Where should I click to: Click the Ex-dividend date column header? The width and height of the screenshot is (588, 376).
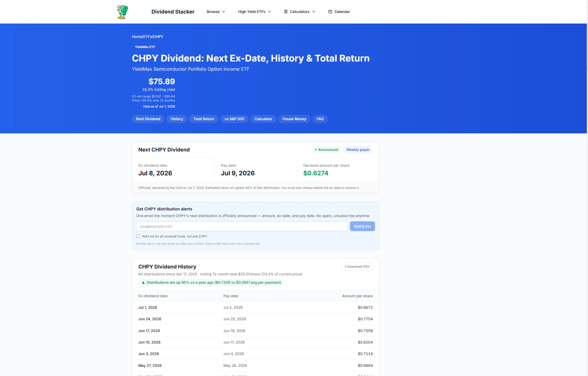153,296
